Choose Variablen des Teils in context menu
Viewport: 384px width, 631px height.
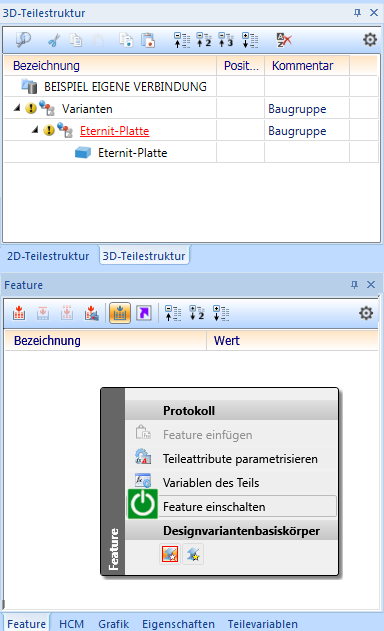point(211,483)
